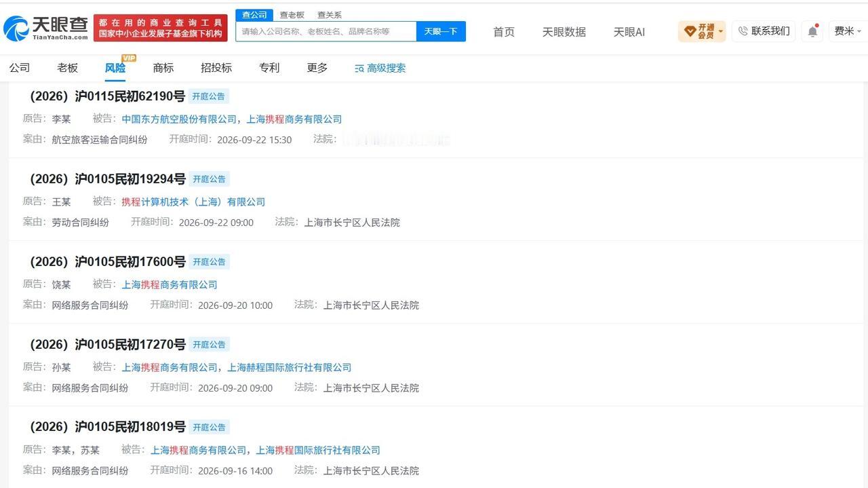Click 劳动合同纠纷 case cause

(x=80, y=223)
